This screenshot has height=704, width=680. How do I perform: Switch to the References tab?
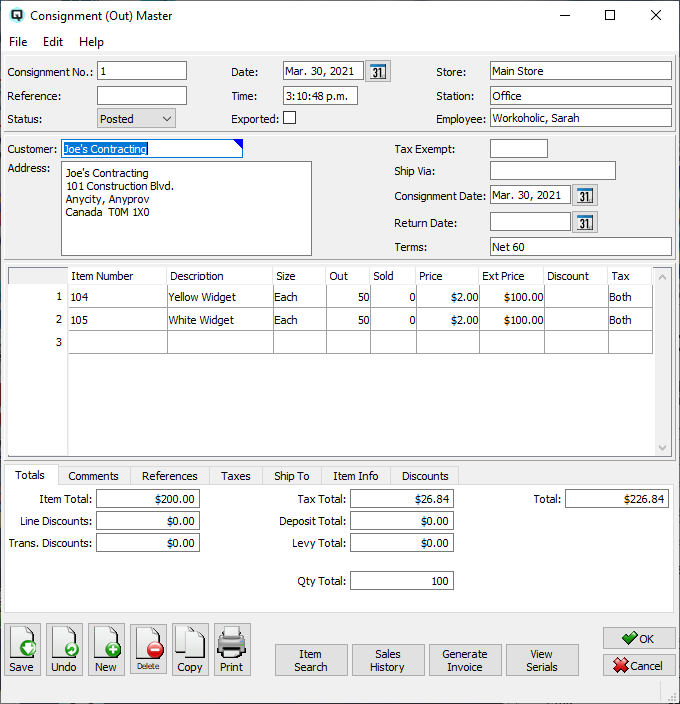[170, 476]
